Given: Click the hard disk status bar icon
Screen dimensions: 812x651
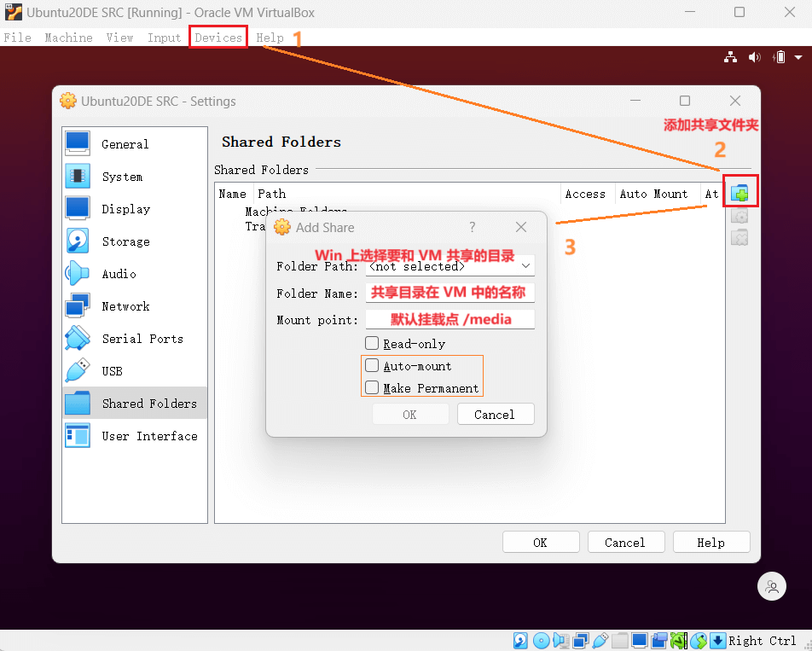Looking at the screenshot, I should (520, 641).
